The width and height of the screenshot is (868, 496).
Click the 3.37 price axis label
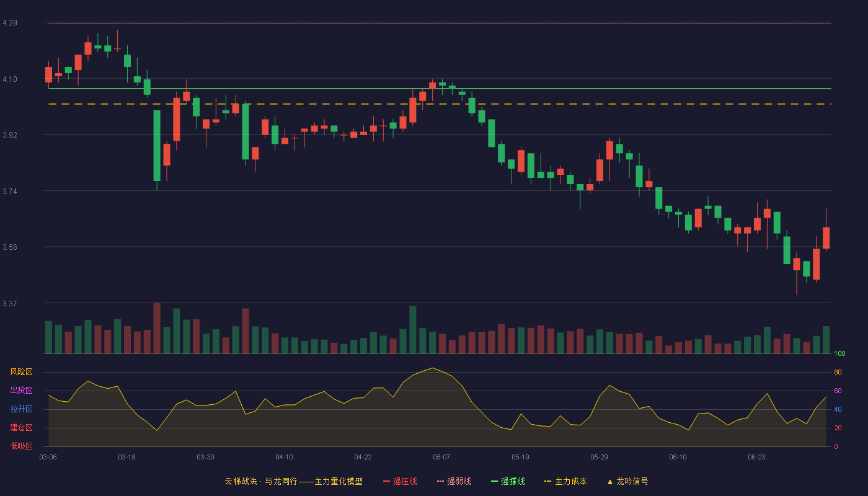pos(10,304)
